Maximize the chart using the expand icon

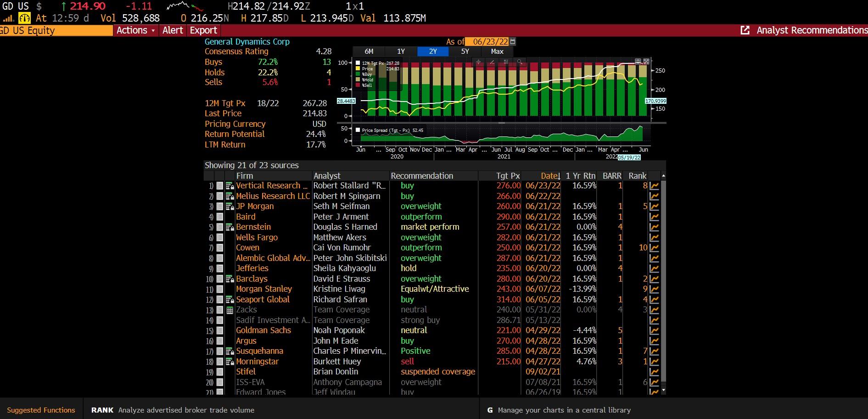(x=646, y=61)
